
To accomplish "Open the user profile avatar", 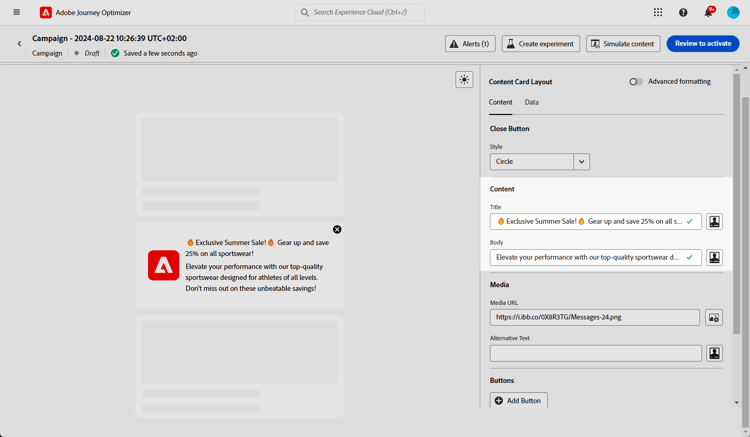I will (733, 12).
